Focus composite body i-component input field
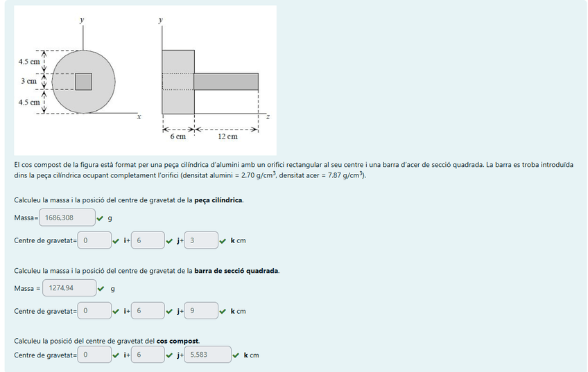Viewport: 588px width, 372px height. click(x=94, y=355)
